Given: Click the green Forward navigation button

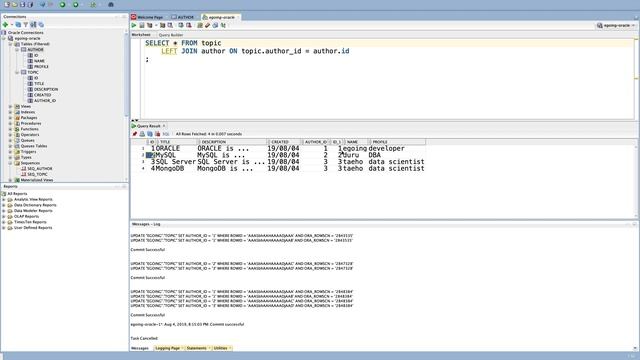Looking at the screenshot, I should (x=76, y=4).
